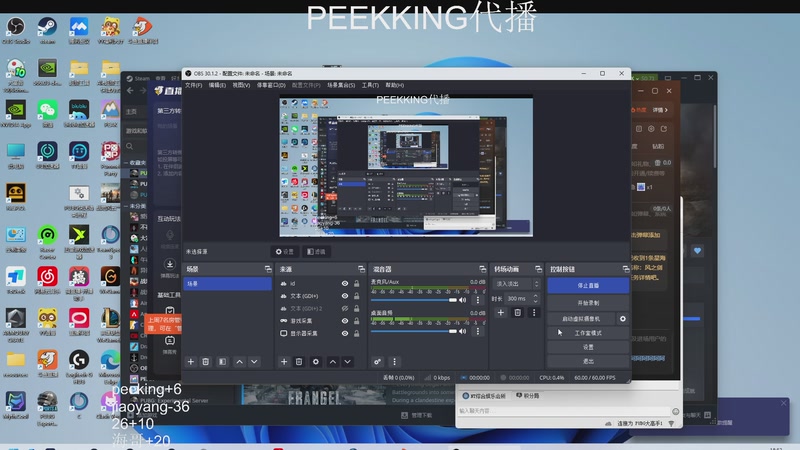Open virtual camera settings gear
Viewport: 800px width, 450px height.
pyautogui.click(x=622, y=319)
